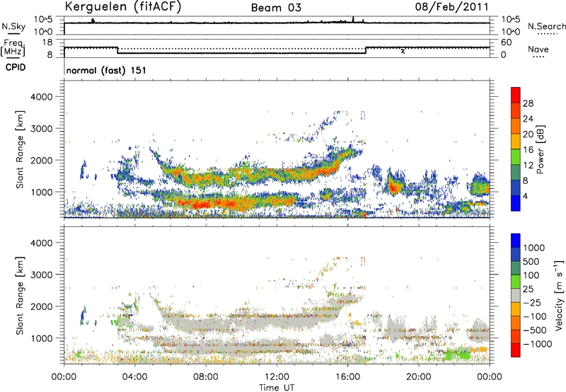Click the 'Kerguelen (fitACF)' title text
Screen dimensions: 566x392
point(122,7)
